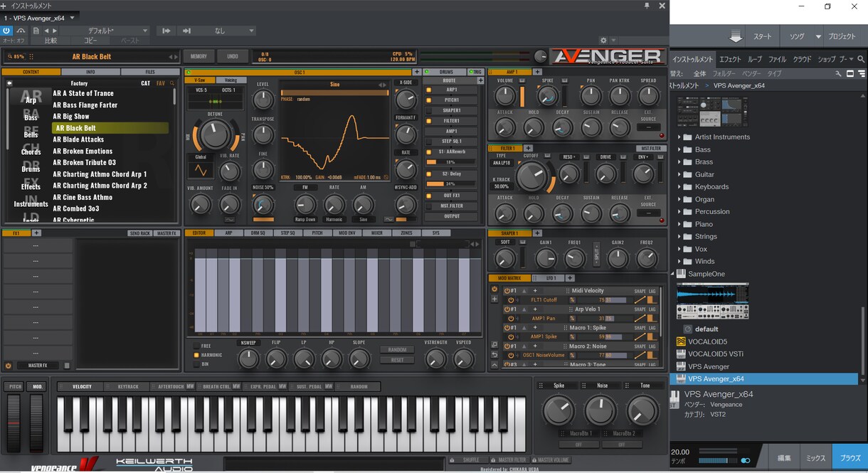This screenshot has height=473, width=868.
Task: Open the エフェクト tab in Studio One browser
Action: (x=730, y=60)
